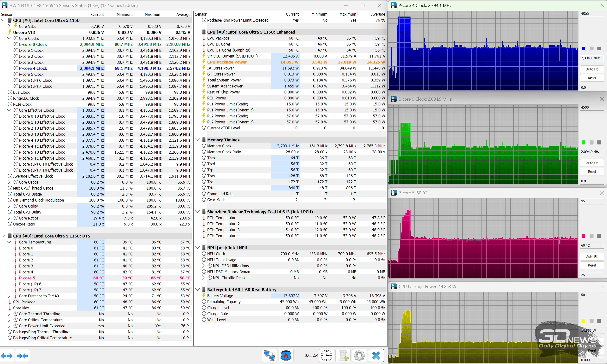Viewport: 607px width, 364px height.
Task: Reset elapsed time with the clock icon
Action: (x=326, y=356)
